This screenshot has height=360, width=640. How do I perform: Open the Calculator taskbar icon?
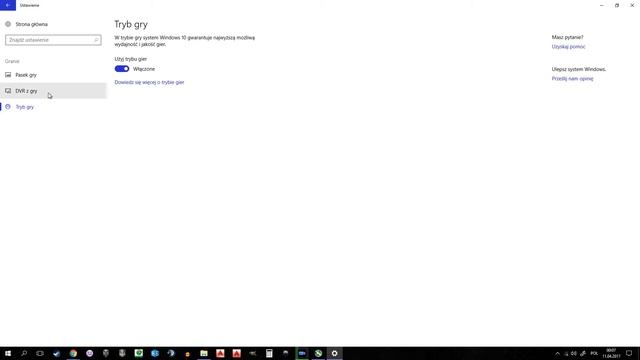269,353
